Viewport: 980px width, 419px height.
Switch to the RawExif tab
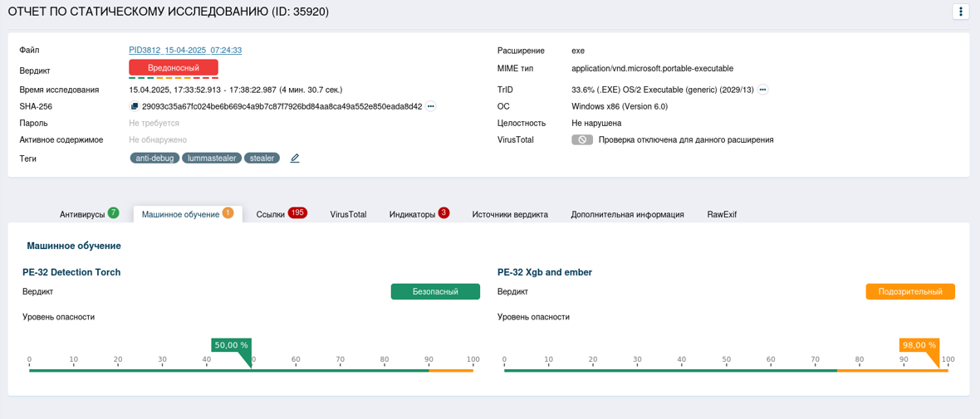[x=722, y=214]
